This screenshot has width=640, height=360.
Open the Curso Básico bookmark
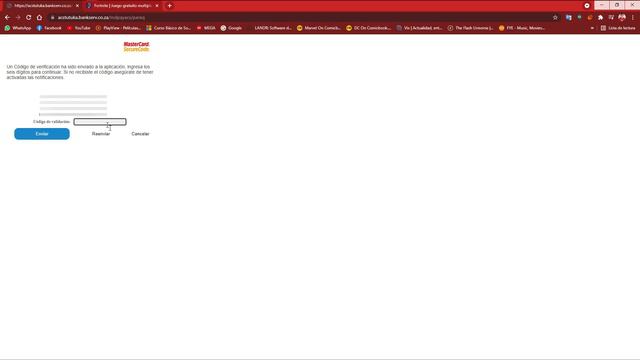coord(168,28)
